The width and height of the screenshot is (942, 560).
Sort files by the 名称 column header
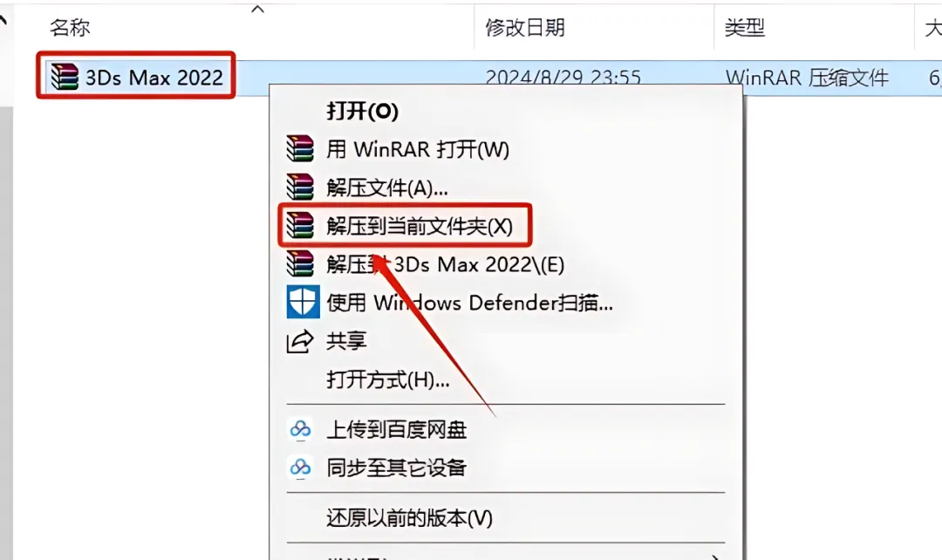tap(70, 27)
